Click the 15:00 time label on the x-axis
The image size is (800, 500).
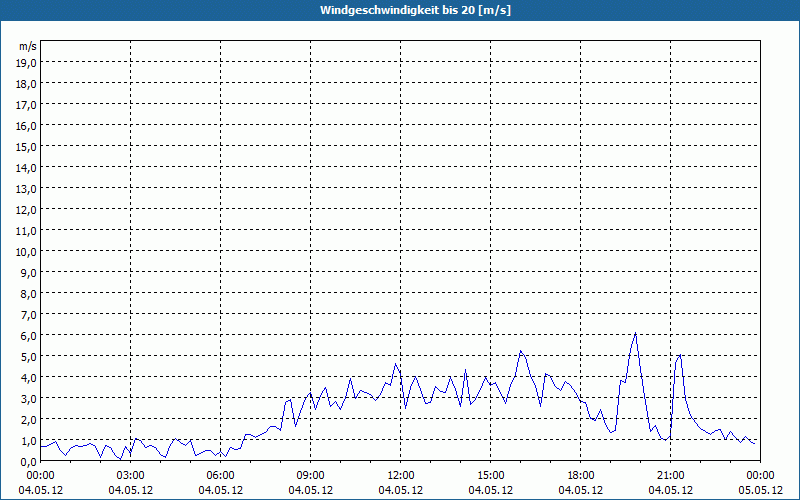(491, 476)
